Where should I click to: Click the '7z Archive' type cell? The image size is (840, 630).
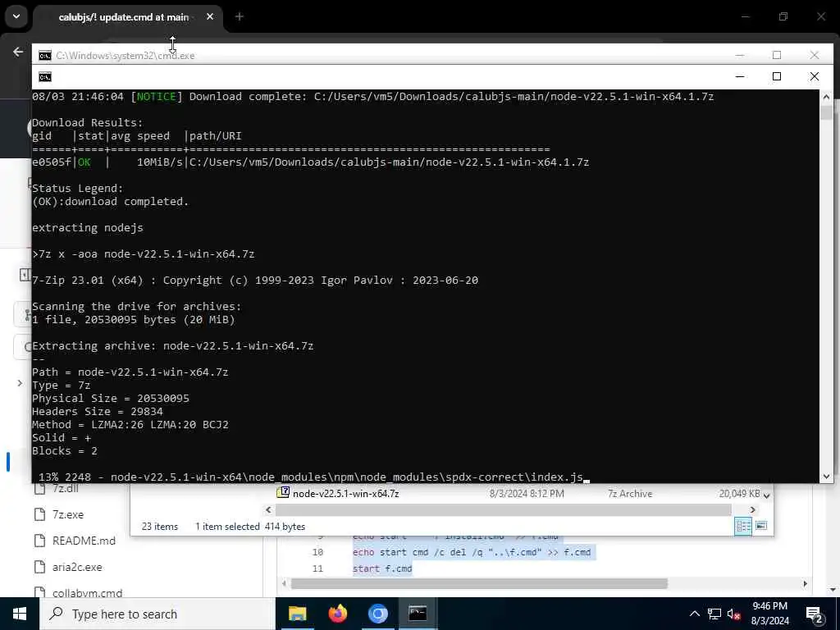[630, 494]
